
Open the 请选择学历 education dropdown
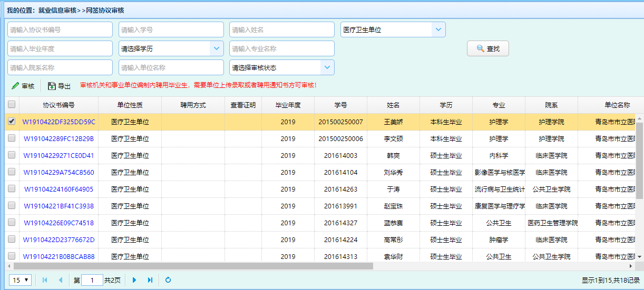(217, 48)
